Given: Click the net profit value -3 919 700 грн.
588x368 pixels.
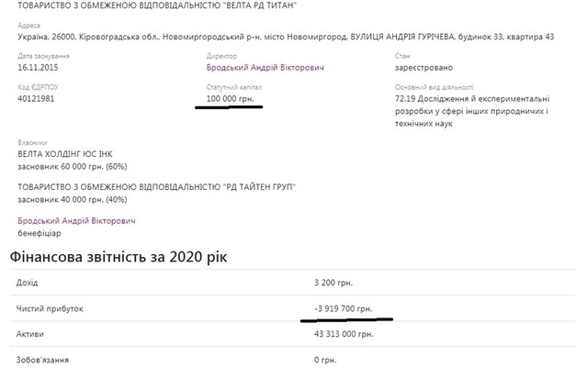Looking at the screenshot, I should click(345, 308).
